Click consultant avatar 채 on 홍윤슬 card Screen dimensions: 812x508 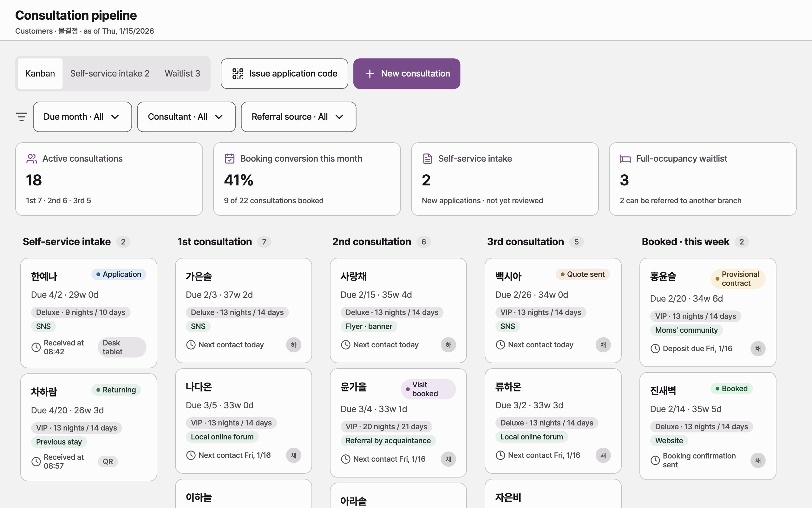[x=758, y=349]
